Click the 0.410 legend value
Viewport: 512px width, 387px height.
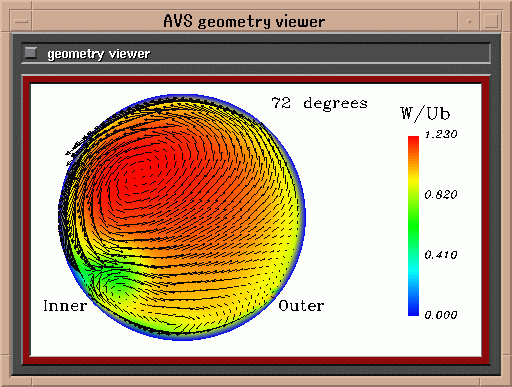point(441,255)
